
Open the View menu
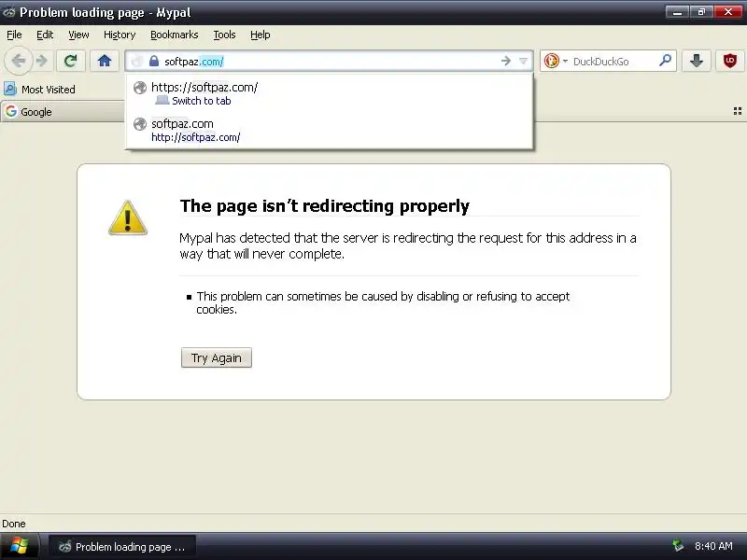tap(78, 35)
